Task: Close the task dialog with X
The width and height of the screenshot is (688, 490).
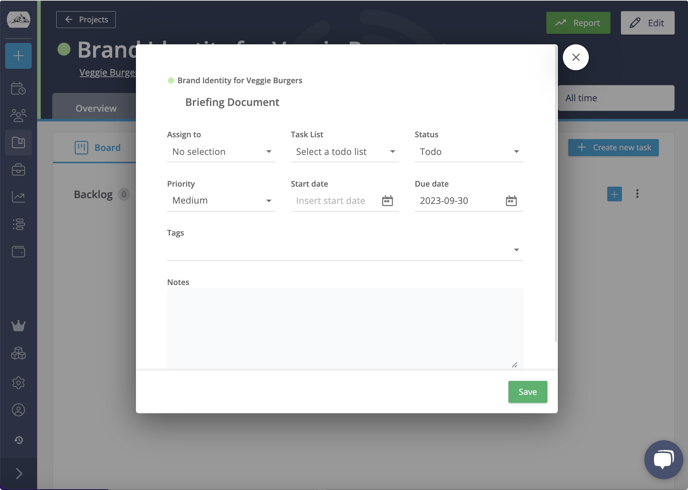Action: click(576, 57)
